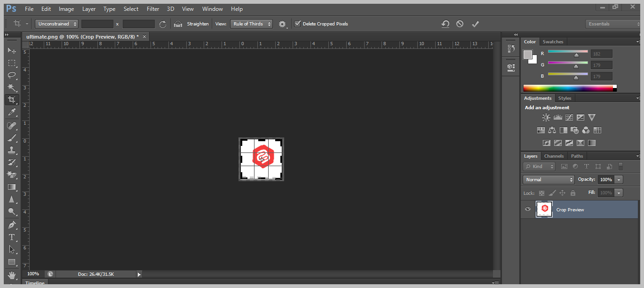
Task: Toggle lock image pixels brush icon
Action: [x=552, y=193]
